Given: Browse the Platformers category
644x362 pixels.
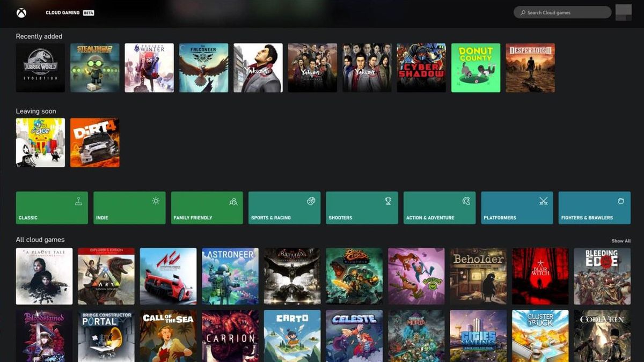Looking at the screenshot, I should [517, 208].
